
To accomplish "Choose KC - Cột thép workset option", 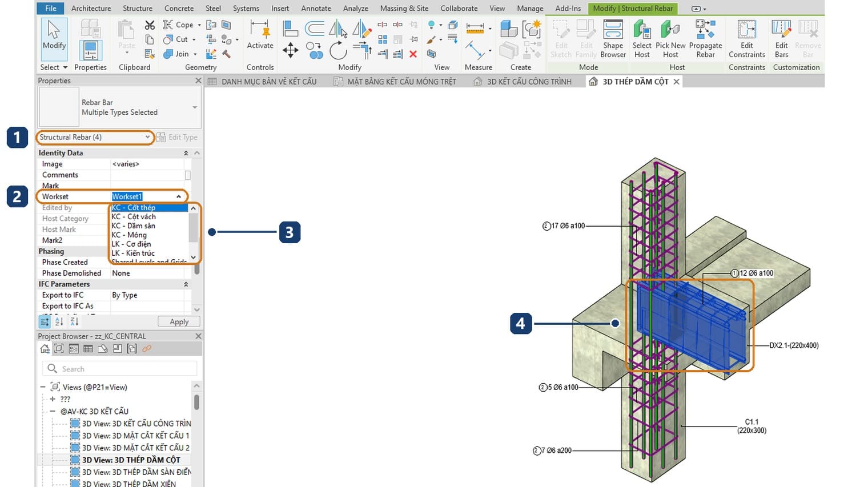I will click(149, 208).
